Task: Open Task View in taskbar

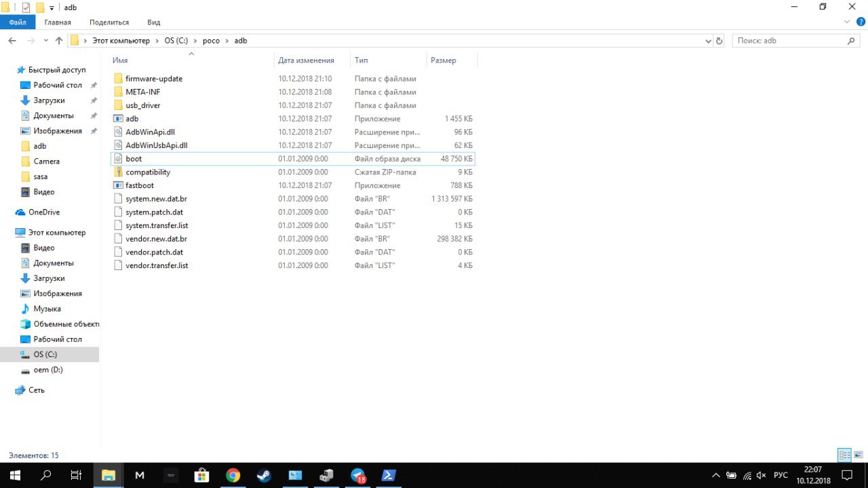Action: (x=77, y=475)
